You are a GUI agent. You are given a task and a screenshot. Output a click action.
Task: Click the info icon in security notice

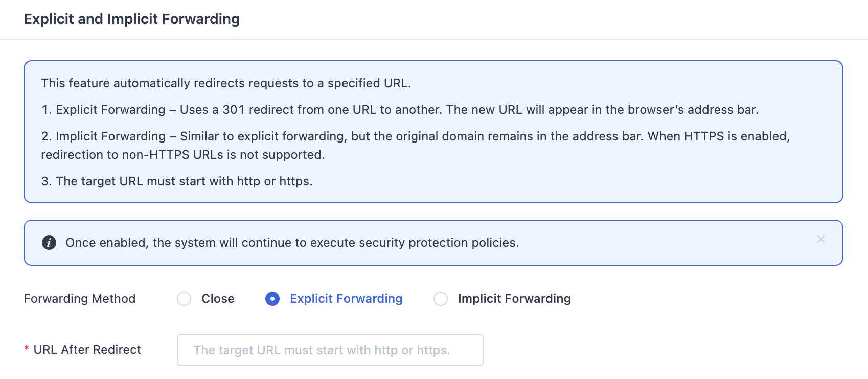click(x=49, y=243)
